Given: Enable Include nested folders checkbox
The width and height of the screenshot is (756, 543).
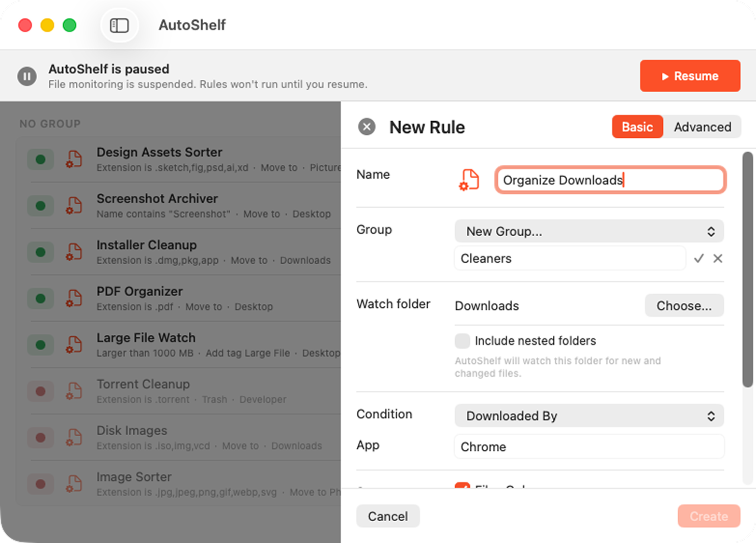Looking at the screenshot, I should click(462, 341).
